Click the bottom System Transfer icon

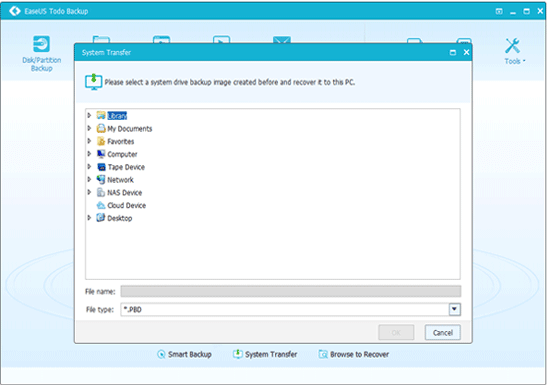238,354
